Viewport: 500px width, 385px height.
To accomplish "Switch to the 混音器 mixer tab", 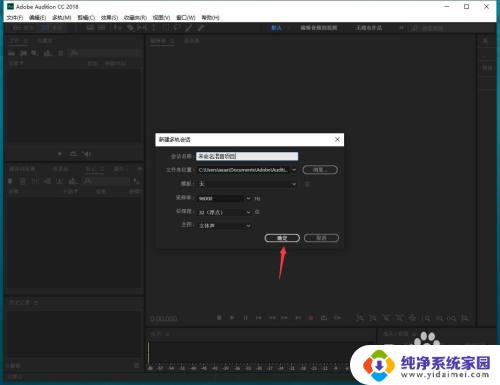I will click(192, 41).
